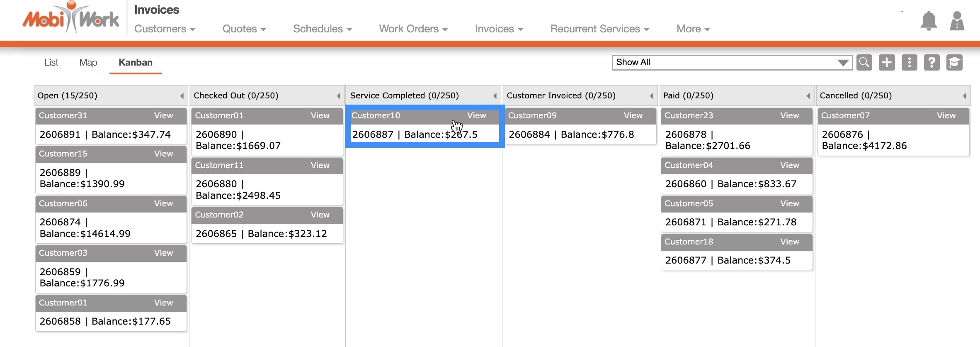Click the plus icon to add invoice

(887, 63)
